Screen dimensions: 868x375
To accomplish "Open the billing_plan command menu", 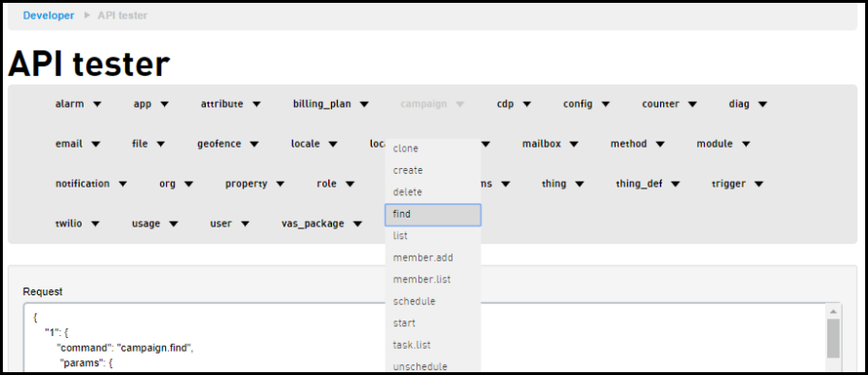I will 330,104.
